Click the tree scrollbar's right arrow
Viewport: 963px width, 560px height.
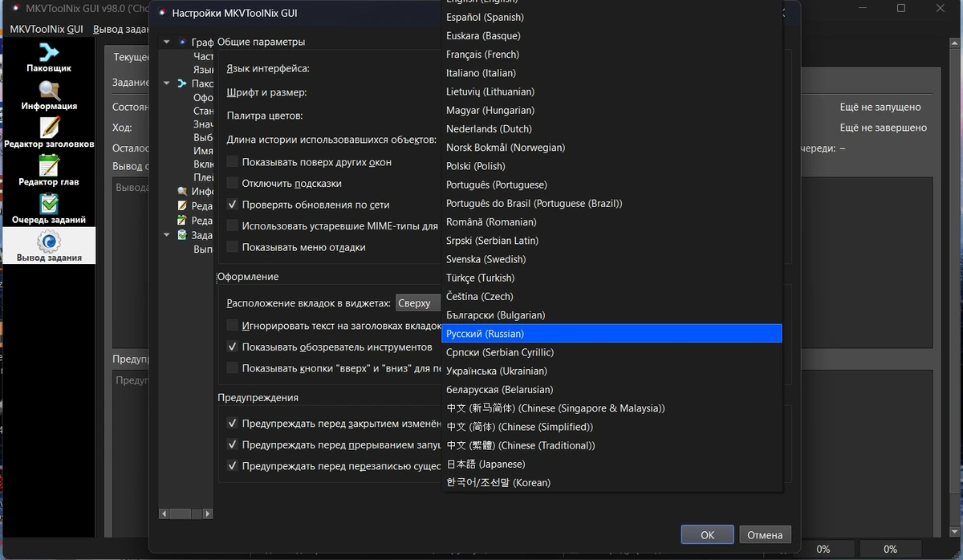pyautogui.click(x=208, y=513)
